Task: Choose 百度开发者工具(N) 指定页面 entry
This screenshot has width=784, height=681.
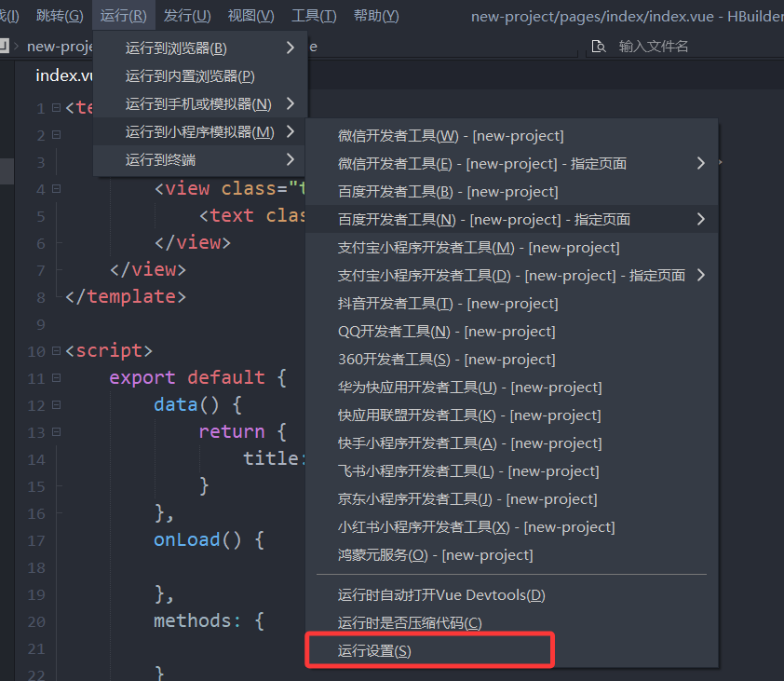Action: click(512, 220)
